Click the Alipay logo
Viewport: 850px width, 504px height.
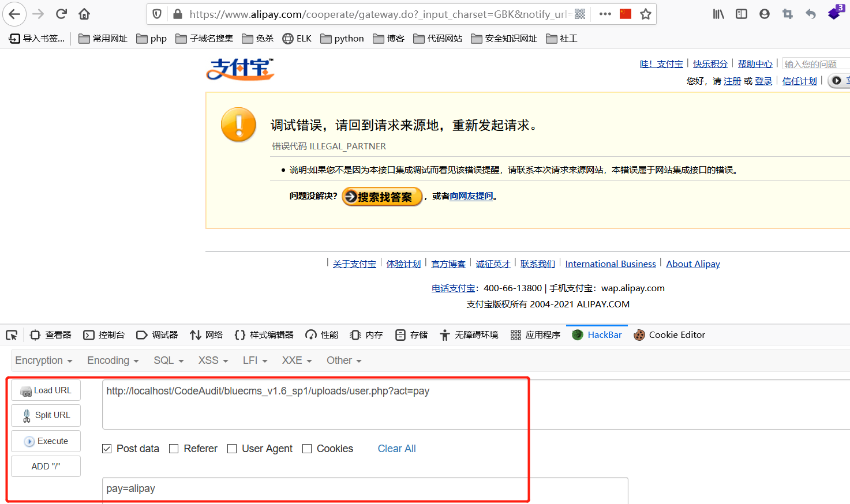click(x=240, y=69)
